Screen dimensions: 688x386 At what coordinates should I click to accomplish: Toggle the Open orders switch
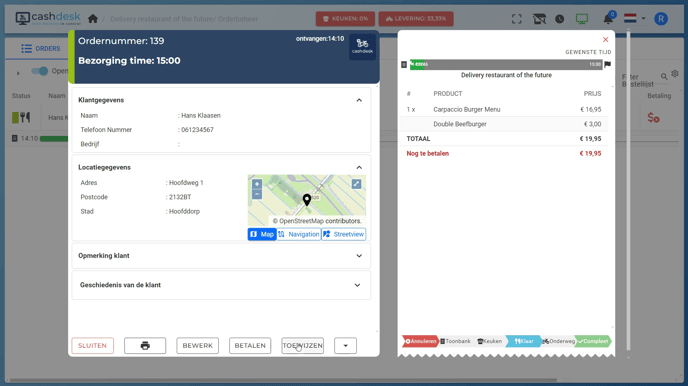click(39, 71)
